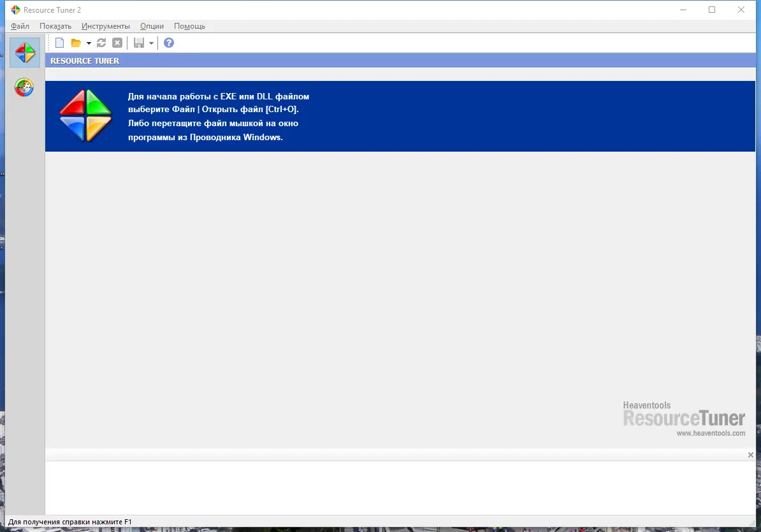This screenshot has height=532, width=761.
Task: Click the large Resource Tuner logo in banner
Action: pos(85,116)
